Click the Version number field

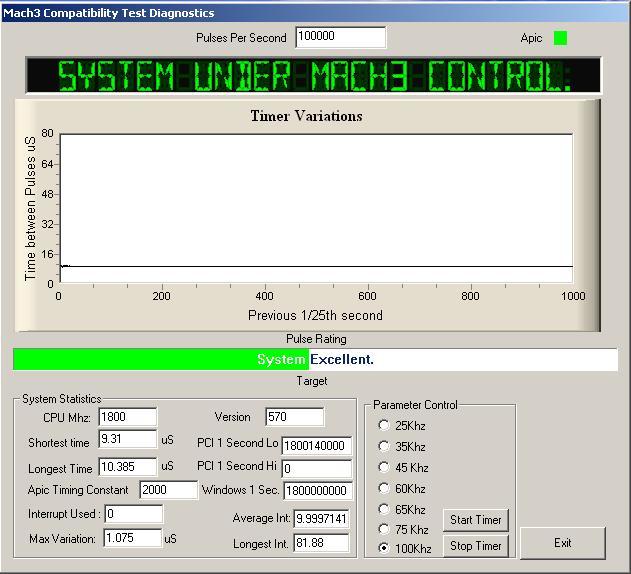point(294,417)
